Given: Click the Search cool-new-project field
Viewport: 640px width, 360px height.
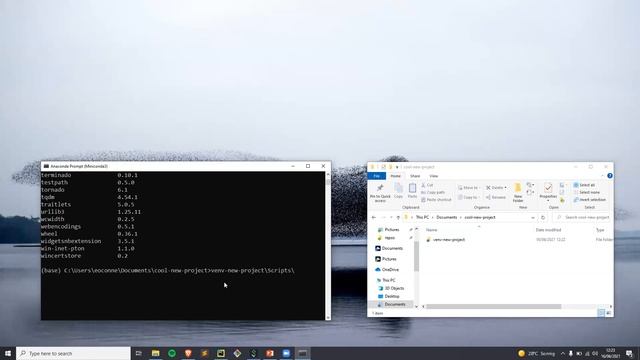Looking at the screenshot, I should point(583,218).
